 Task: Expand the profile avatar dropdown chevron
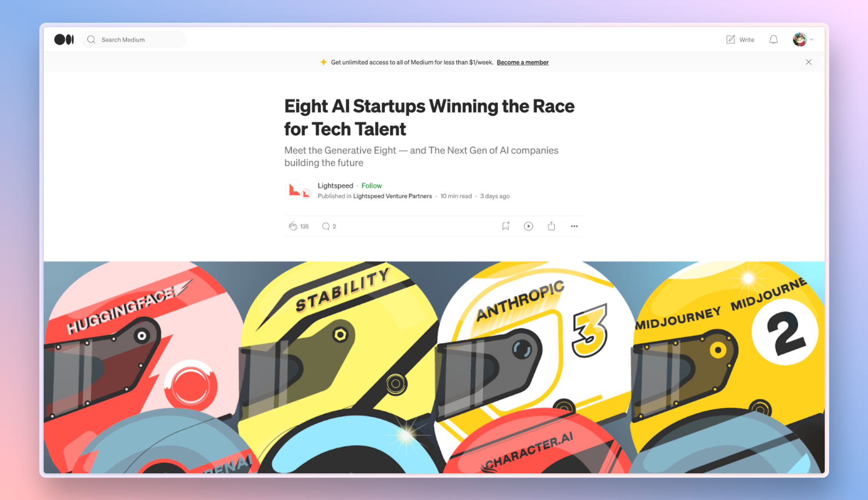point(812,40)
